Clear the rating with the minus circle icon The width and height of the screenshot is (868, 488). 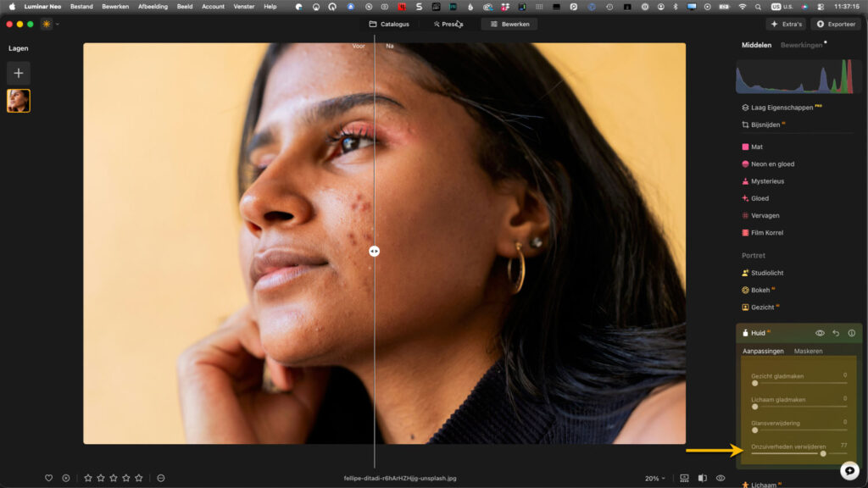(x=161, y=478)
